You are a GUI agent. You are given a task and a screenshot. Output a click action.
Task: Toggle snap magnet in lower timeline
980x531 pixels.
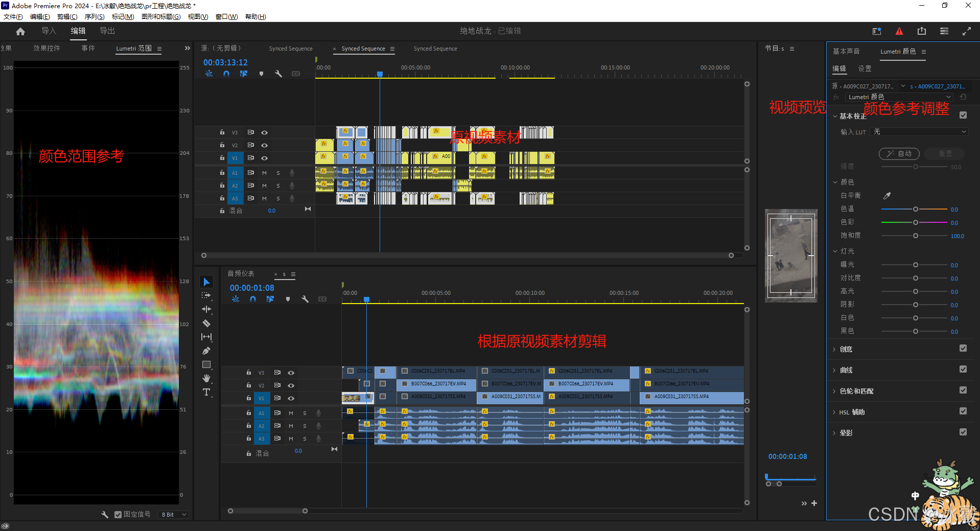click(x=253, y=299)
